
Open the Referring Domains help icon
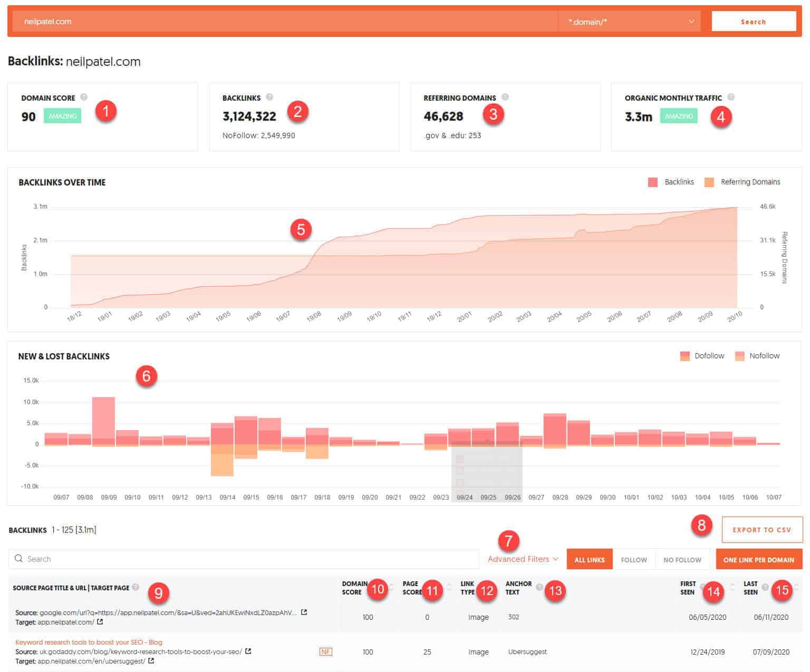tap(505, 97)
